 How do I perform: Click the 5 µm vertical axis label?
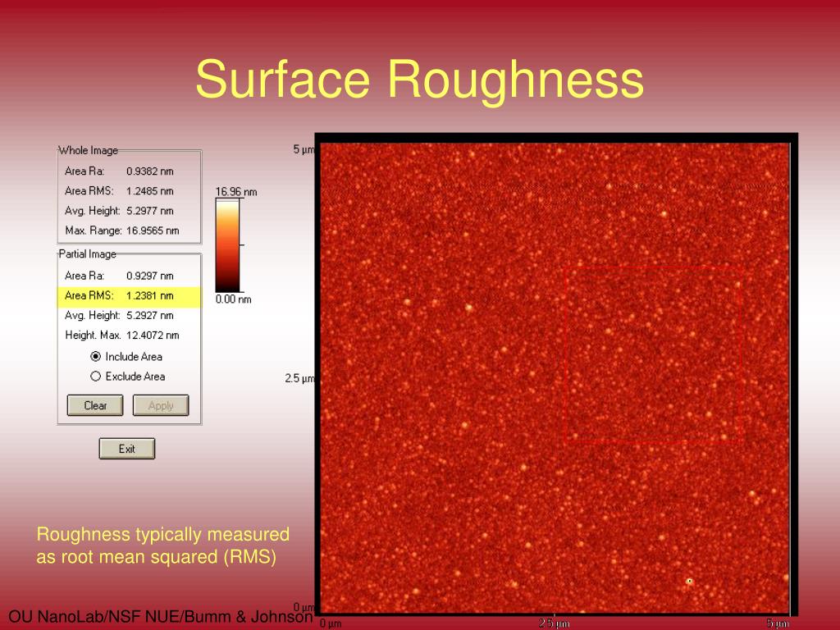[304, 149]
